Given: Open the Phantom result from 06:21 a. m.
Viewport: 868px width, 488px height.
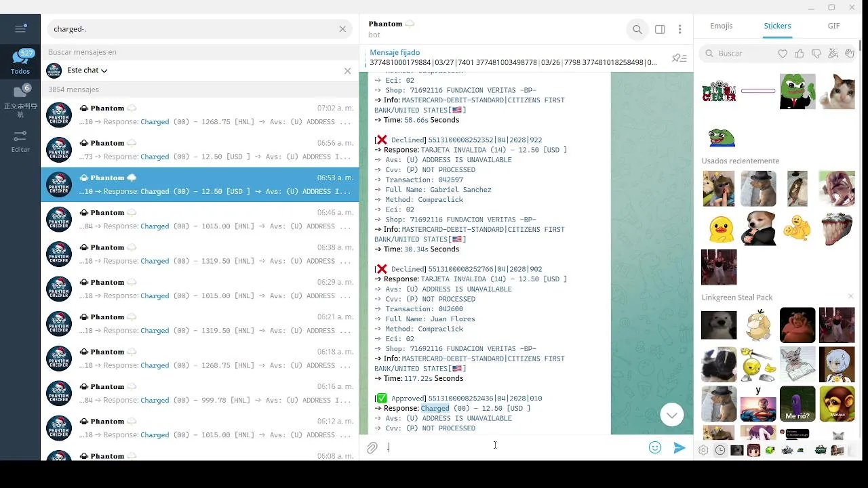Looking at the screenshot, I should [x=200, y=323].
